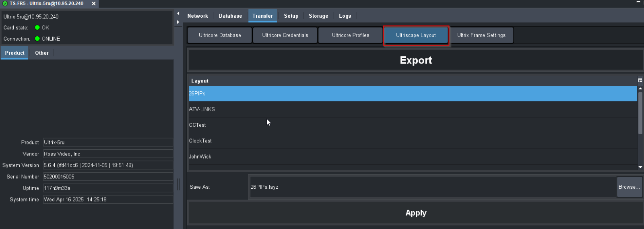Select the 26PIPs layout row
This screenshot has height=229, width=644.
coord(413,93)
